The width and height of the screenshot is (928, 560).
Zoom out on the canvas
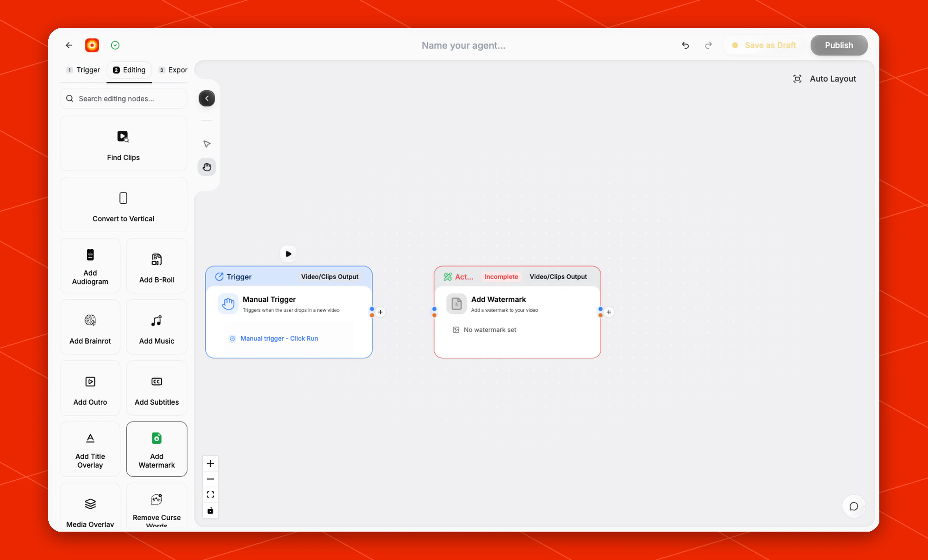210,479
